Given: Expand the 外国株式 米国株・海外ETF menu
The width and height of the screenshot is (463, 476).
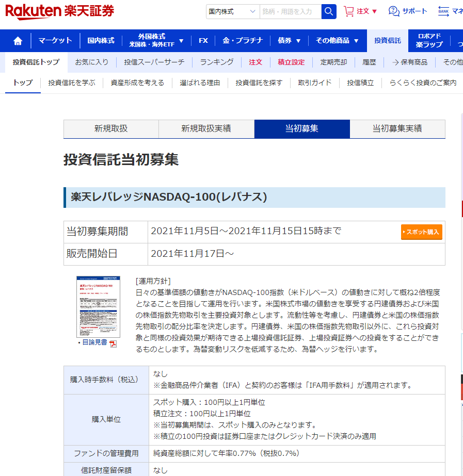Looking at the screenshot, I should [x=156, y=40].
